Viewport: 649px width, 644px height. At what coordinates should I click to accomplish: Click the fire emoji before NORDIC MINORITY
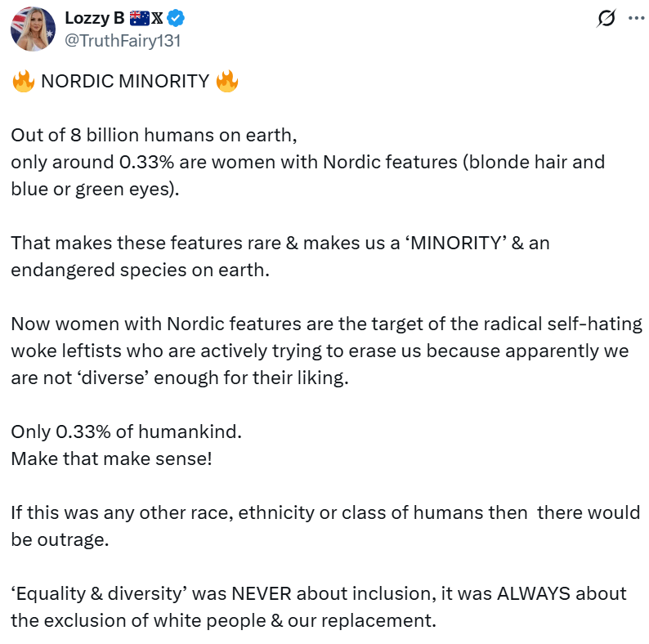(22, 82)
